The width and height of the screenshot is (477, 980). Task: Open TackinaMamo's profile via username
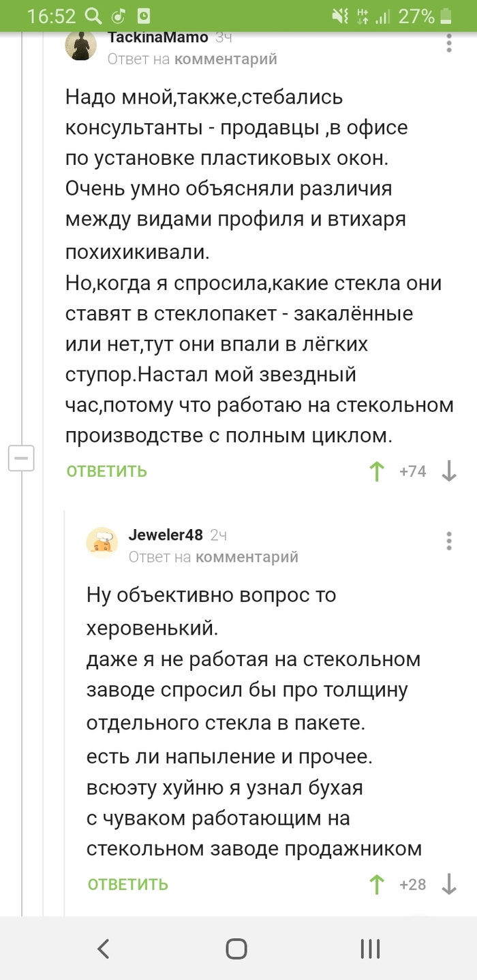(x=157, y=38)
